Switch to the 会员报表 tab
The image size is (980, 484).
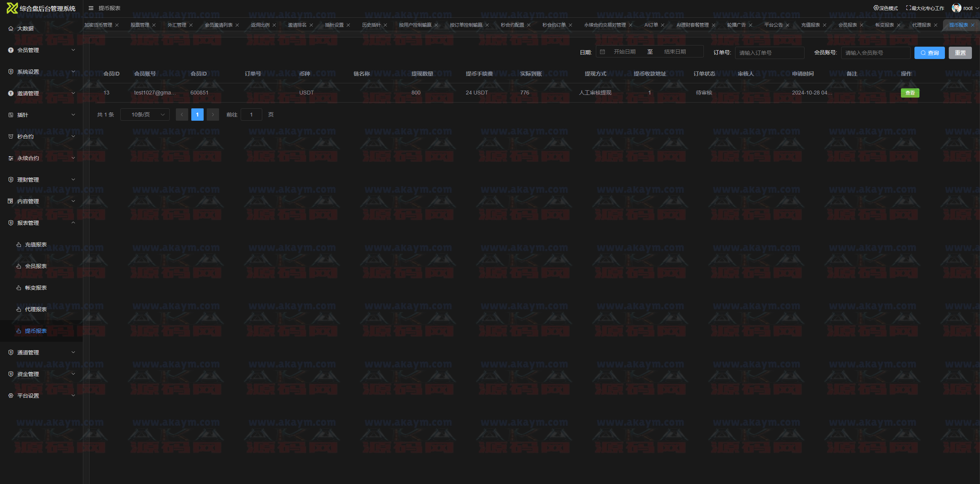(847, 25)
